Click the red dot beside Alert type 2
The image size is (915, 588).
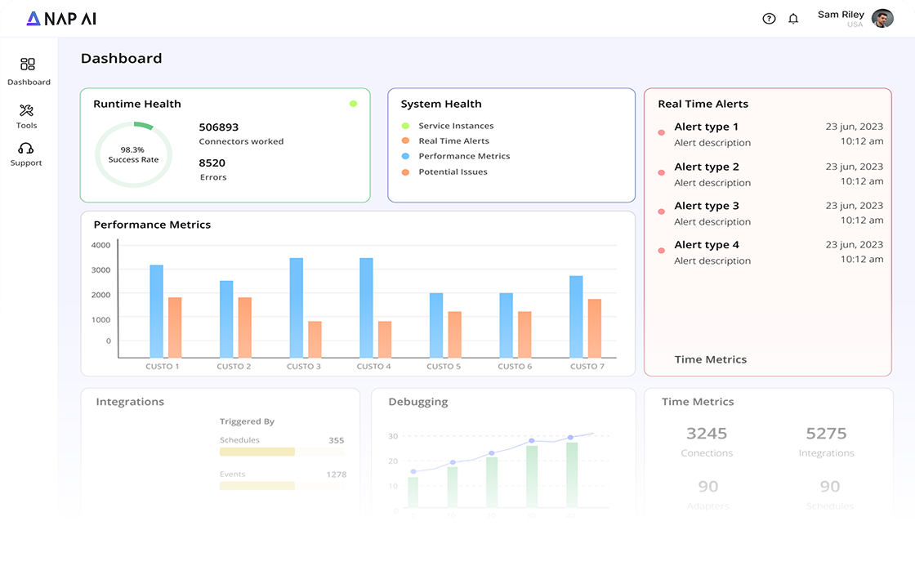661,172
